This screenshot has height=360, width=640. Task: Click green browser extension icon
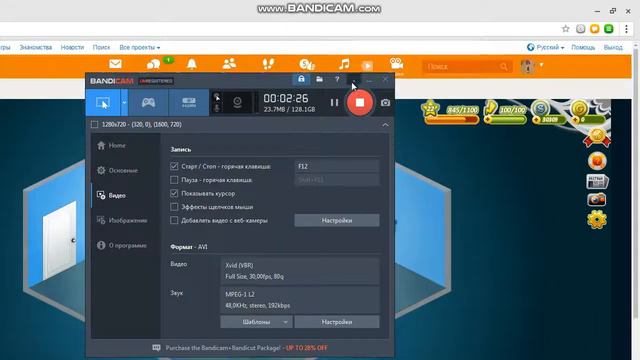coord(609,29)
